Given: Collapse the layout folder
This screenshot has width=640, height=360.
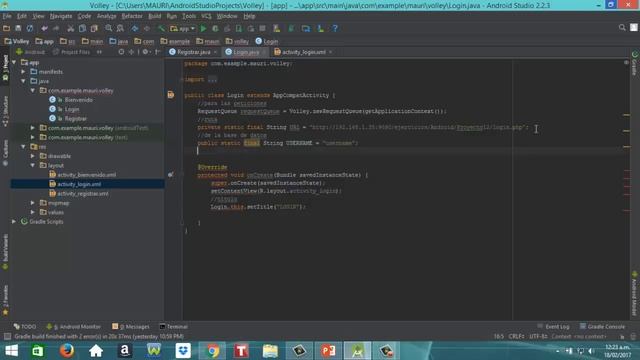Looking at the screenshot, I should click(33, 165).
